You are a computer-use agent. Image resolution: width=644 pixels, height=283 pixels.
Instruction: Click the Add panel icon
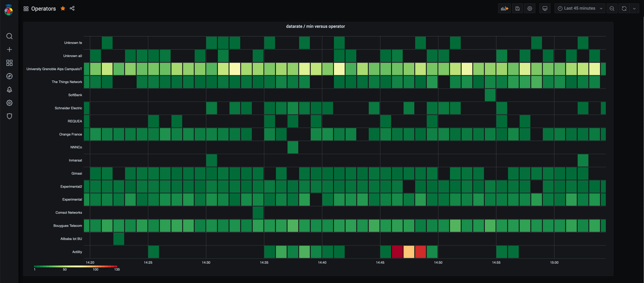click(504, 9)
